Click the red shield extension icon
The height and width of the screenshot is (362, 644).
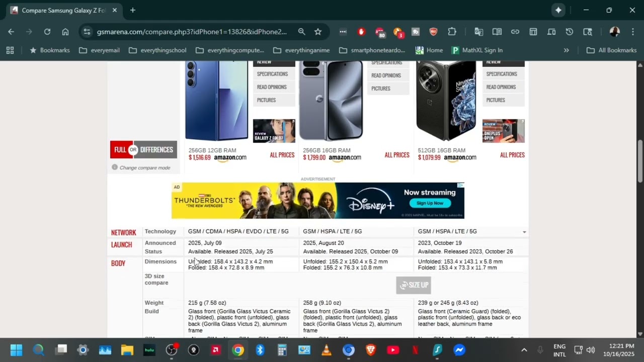tap(433, 32)
